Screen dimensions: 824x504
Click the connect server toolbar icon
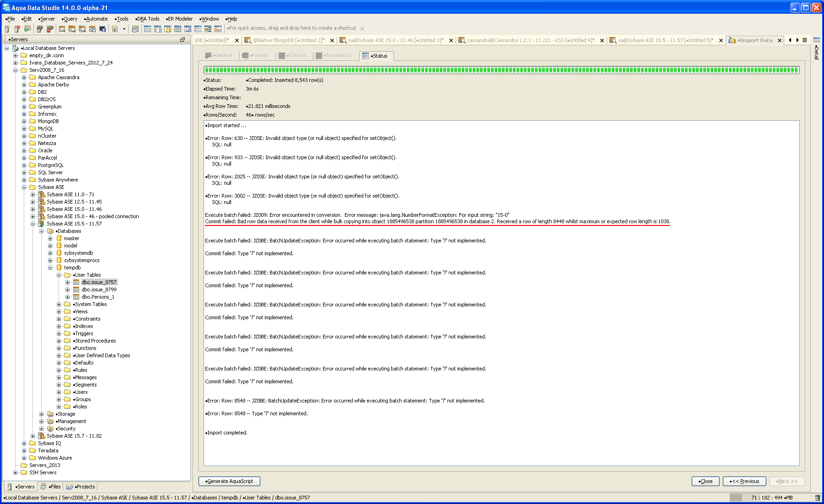[40, 29]
